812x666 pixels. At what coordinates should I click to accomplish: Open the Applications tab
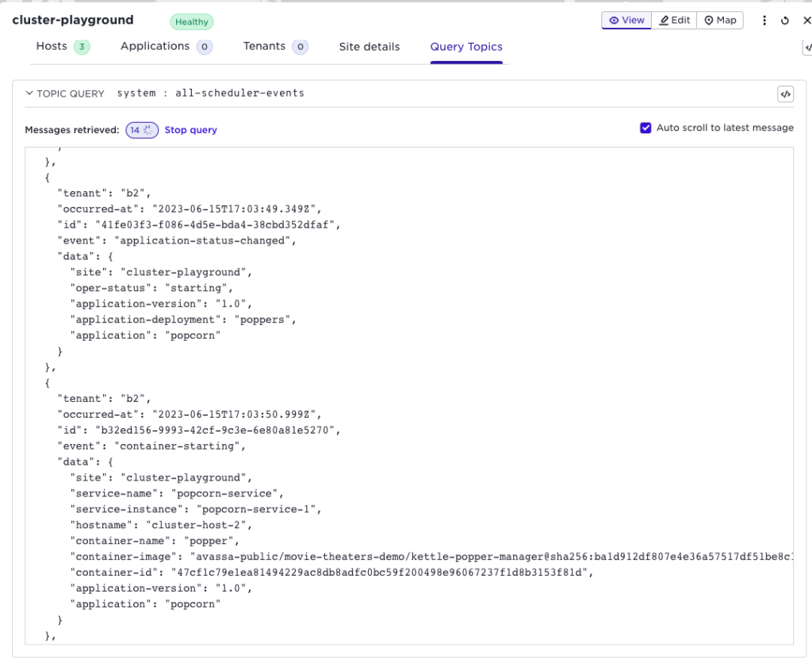pos(155,46)
